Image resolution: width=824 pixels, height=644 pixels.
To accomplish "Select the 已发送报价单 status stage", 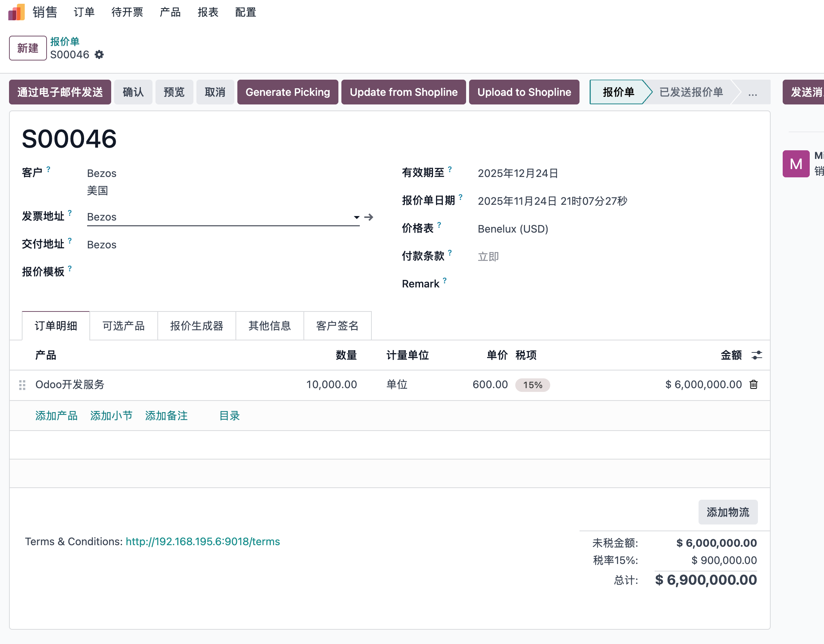I will (691, 92).
